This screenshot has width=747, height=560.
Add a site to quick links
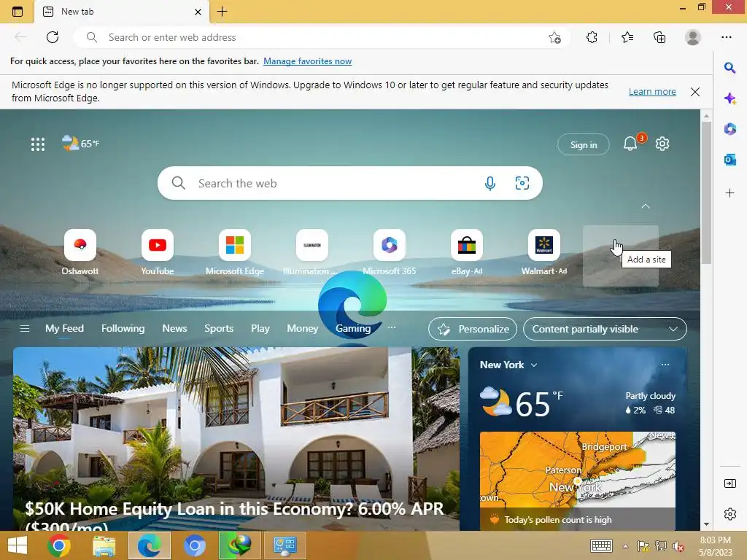[x=621, y=256]
